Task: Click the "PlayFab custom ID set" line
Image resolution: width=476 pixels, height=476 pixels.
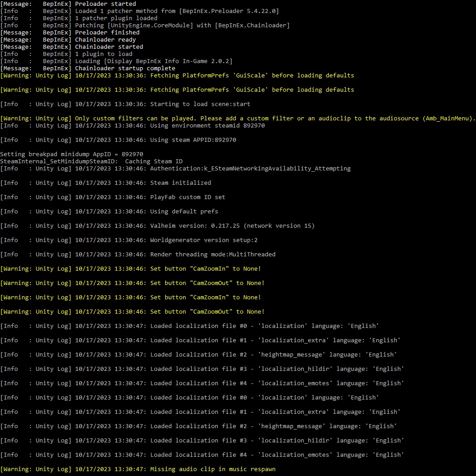Action: 113,197
